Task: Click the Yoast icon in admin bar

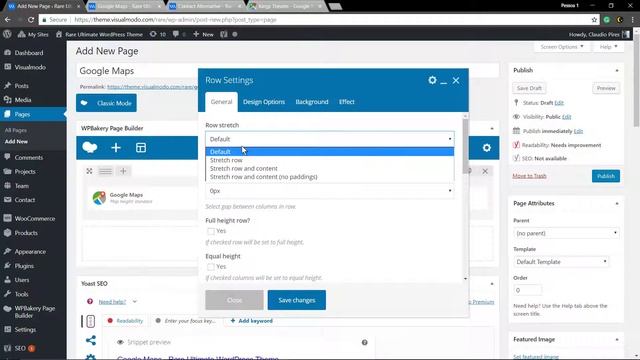Action: tap(224, 34)
